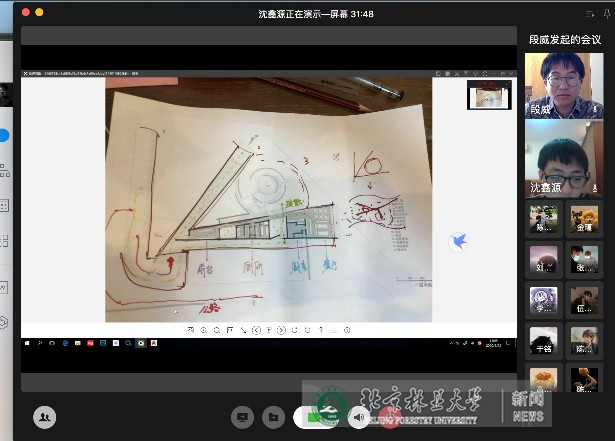The image size is (615, 441).
Task: Click the blue bird floating icon
Action: click(458, 241)
